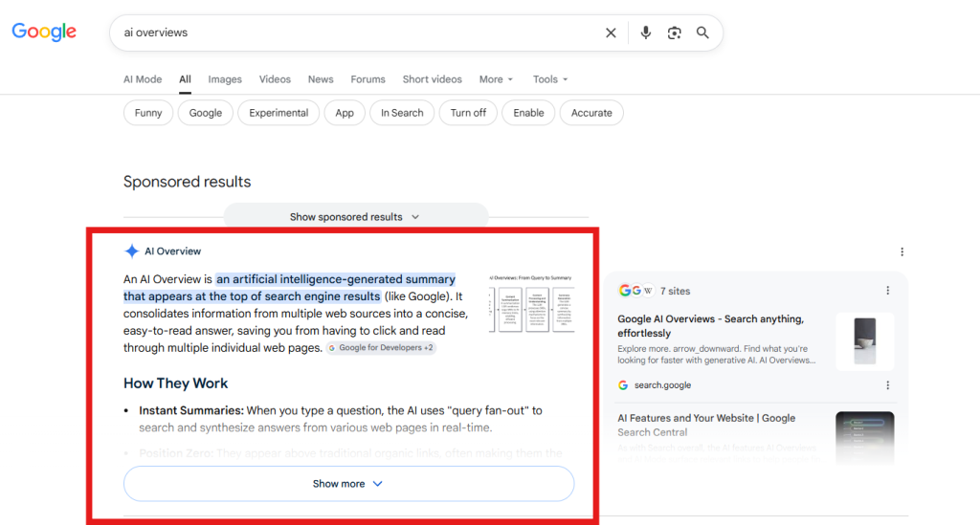The height and width of the screenshot is (525, 980).
Task: Expand Show sponsored results
Action: pyautogui.click(x=355, y=217)
